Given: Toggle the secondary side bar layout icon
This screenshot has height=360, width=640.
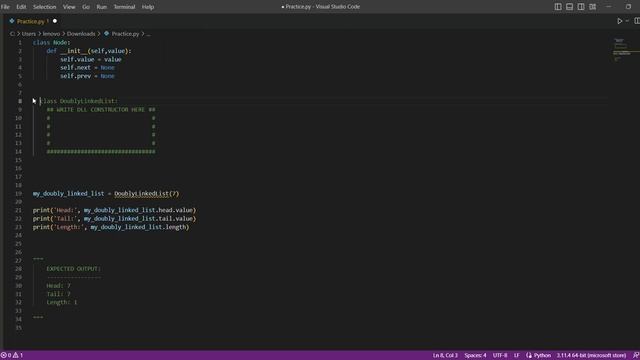Looking at the screenshot, I should (x=581, y=7).
